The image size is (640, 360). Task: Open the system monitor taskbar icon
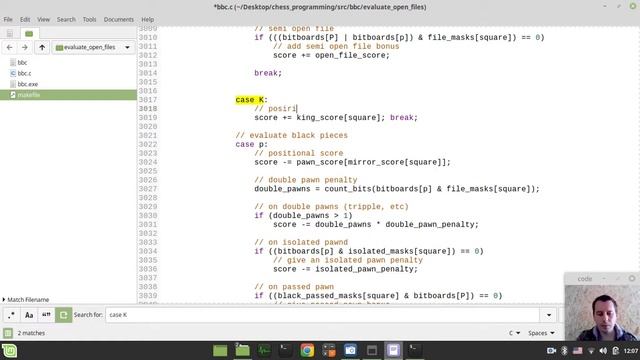click(x=264, y=351)
